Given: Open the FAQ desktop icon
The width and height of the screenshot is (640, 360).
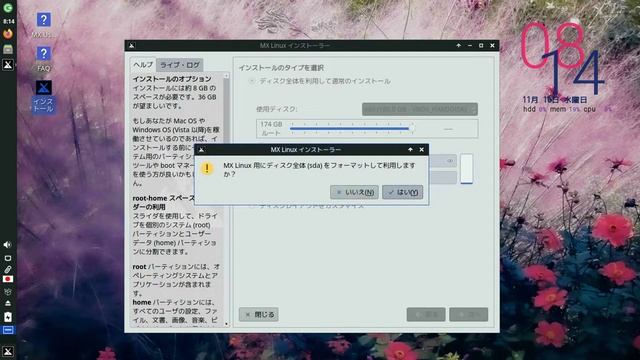Looking at the screenshot, I should point(43,58).
